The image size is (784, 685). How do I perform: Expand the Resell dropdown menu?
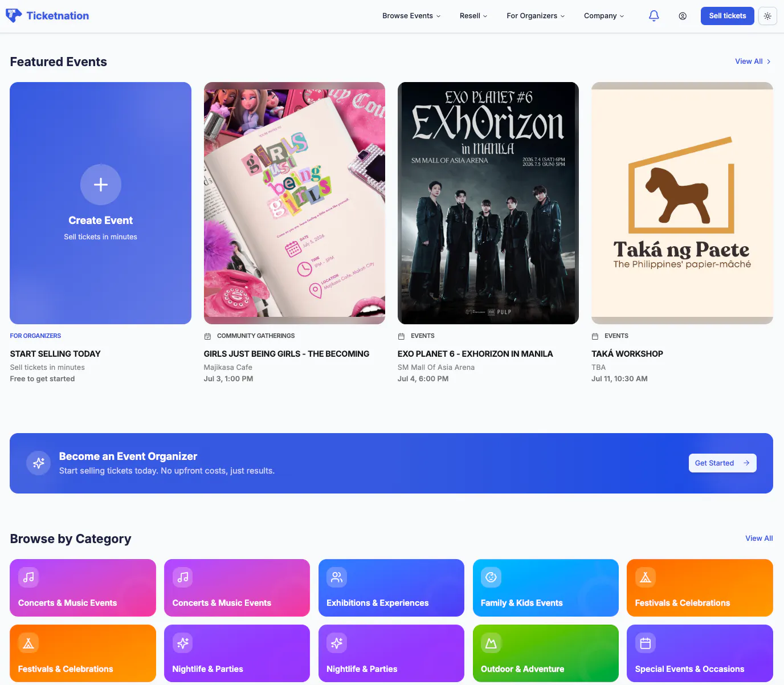[473, 16]
